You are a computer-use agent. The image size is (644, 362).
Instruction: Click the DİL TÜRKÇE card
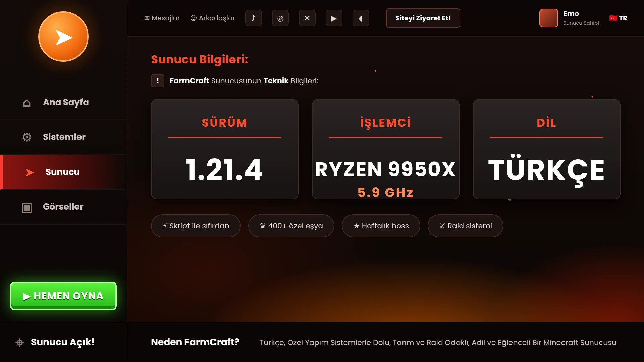pyautogui.click(x=547, y=149)
